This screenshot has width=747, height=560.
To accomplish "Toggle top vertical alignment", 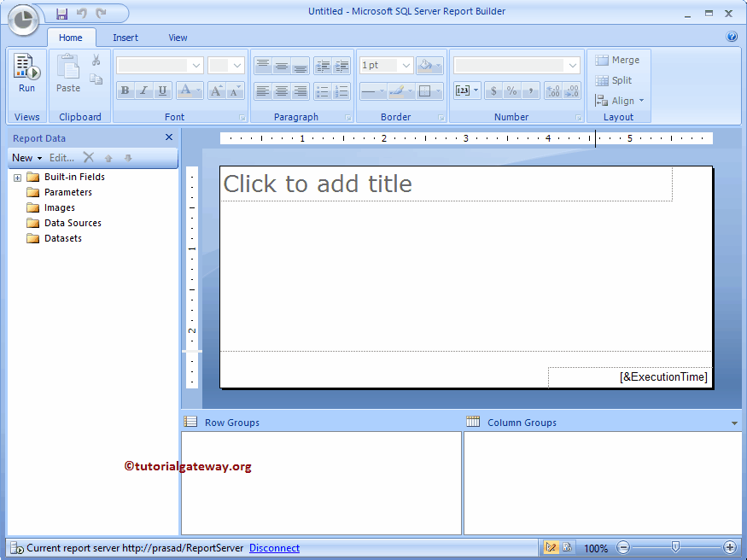I will click(x=262, y=66).
